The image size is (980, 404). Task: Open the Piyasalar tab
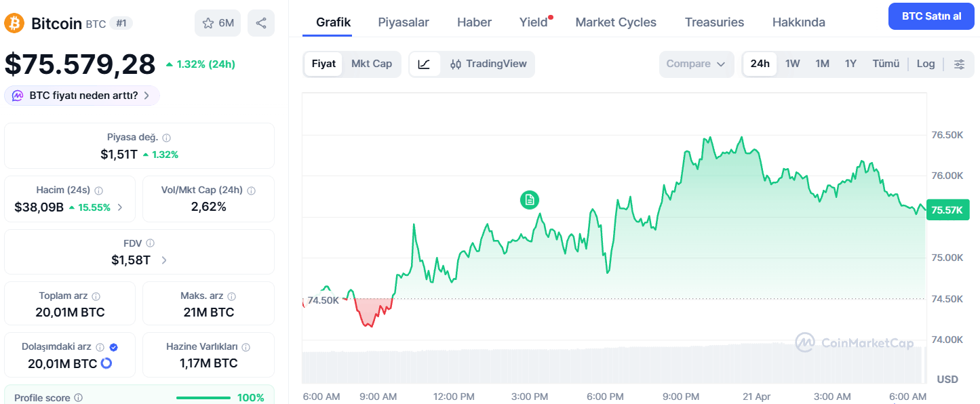point(404,22)
